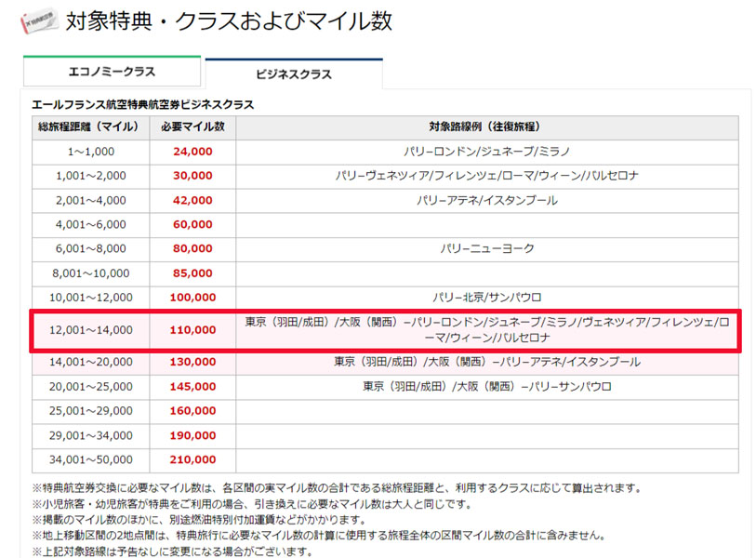This screenshot has width=756, height=558.
Task: Click the 145,000 miles value
Action: (x=192, y=387)
